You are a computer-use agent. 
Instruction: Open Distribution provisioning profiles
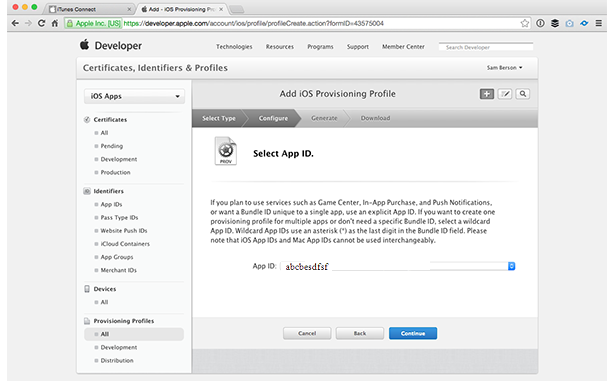(x=117, y=360)
